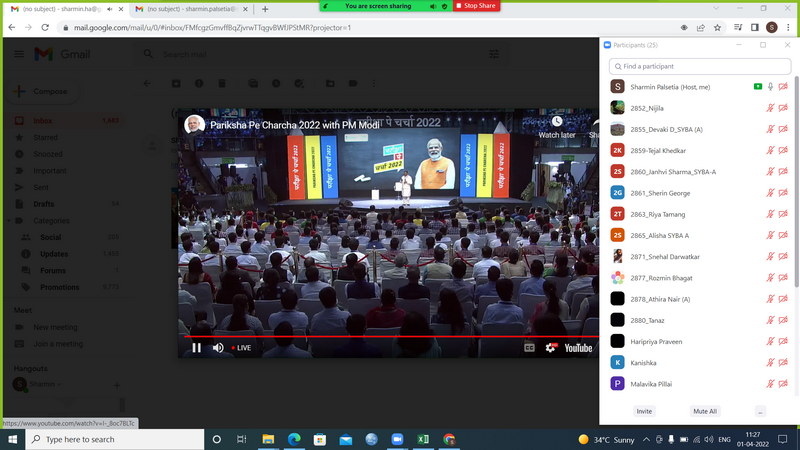Mute the YouTube video volume

click(218, 347)
